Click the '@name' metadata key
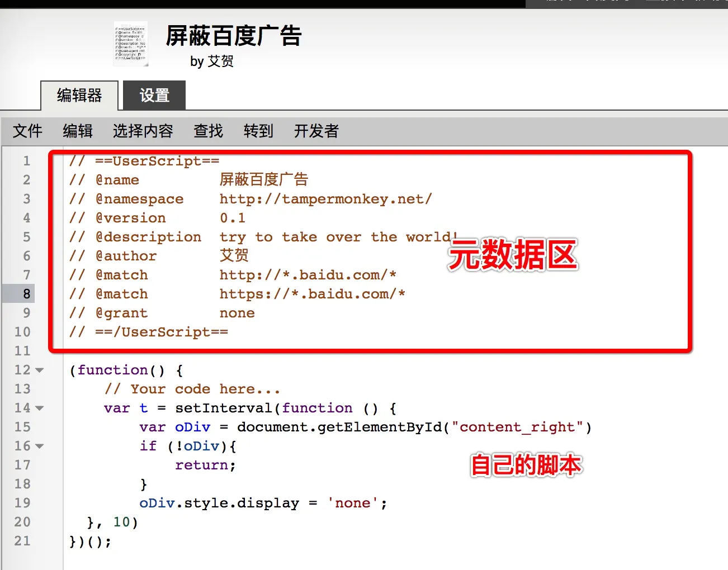728x570 pixels. (117, 180)
